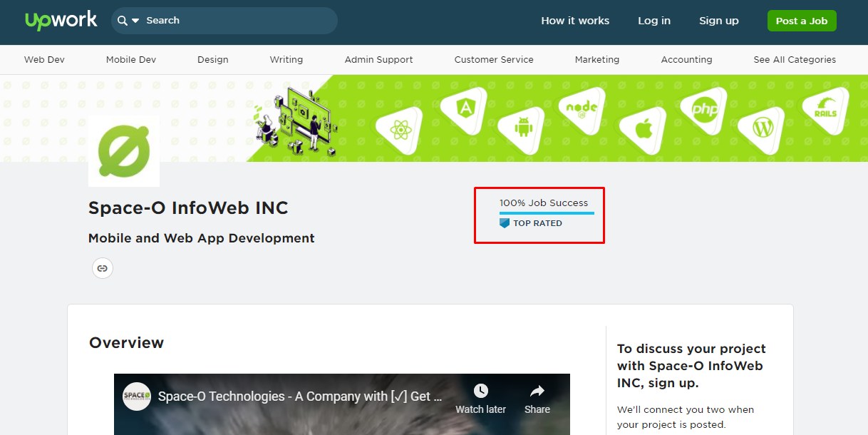Click the Log in link
The width and height of the screenshot is (868, 435).
(x=654, y=21)
